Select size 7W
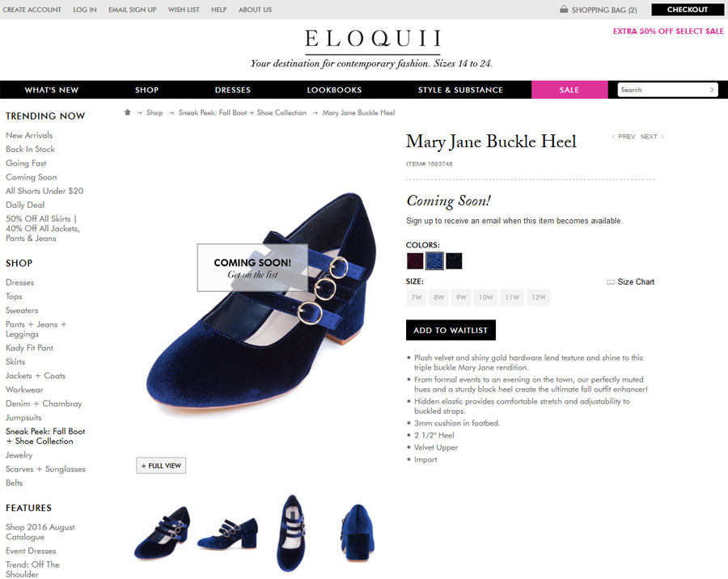The height and width of the screenshot is (579, 728). click(x=417, y=297)
